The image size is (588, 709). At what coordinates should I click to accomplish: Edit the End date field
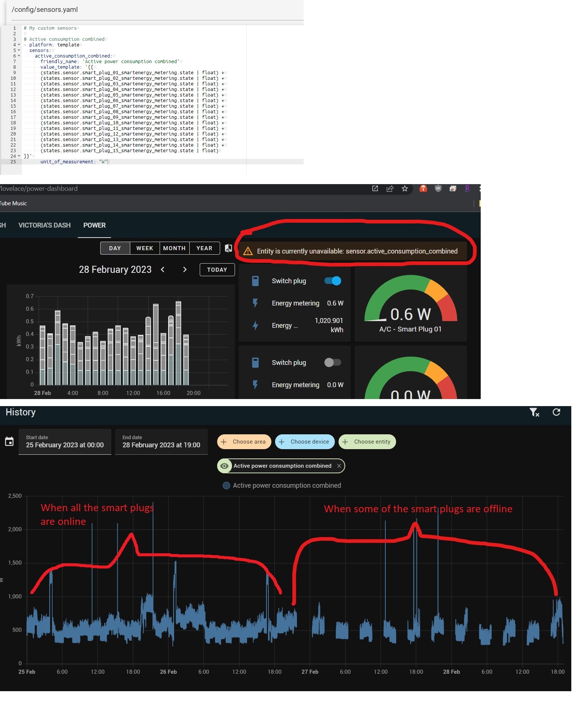tap(161, 442)
